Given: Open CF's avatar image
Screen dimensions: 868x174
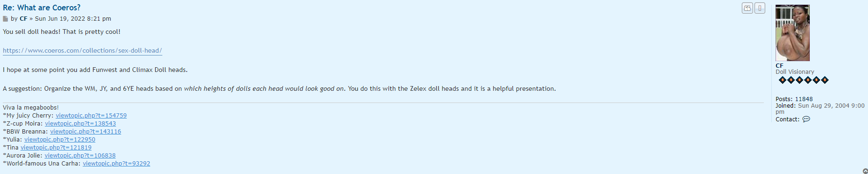Looking at the screenshot, I should click(792, 33).
